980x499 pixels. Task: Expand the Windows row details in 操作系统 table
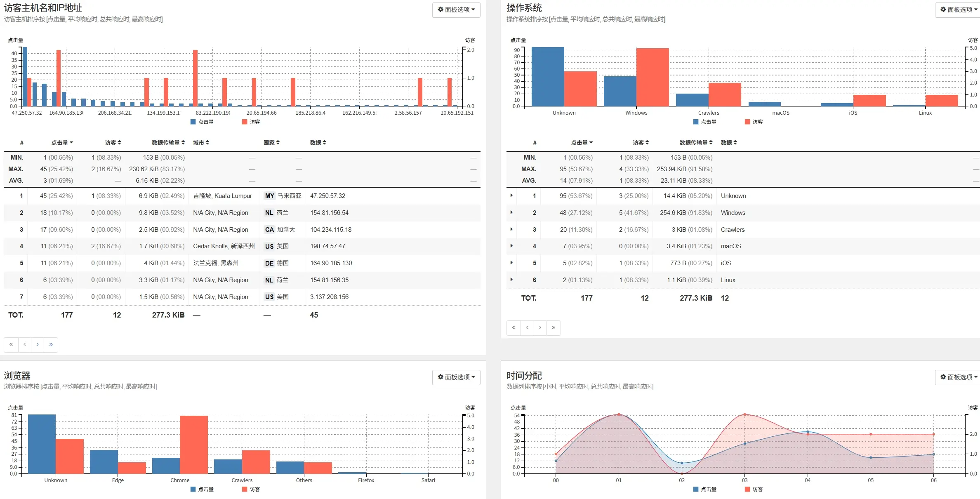[511, 213]
